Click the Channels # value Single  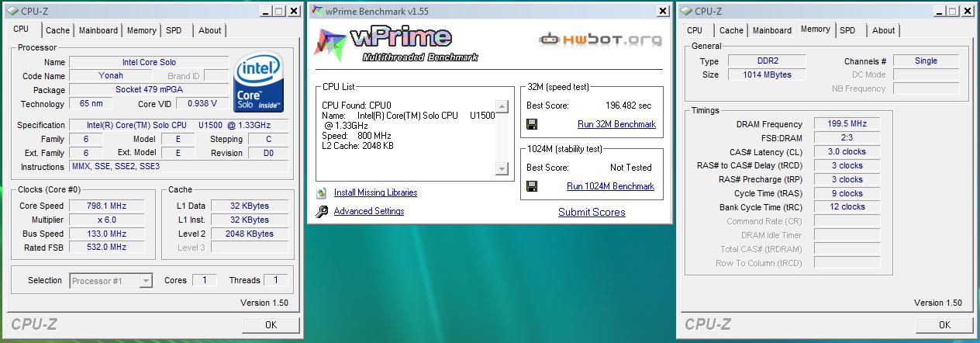click(x=926, y=61)
